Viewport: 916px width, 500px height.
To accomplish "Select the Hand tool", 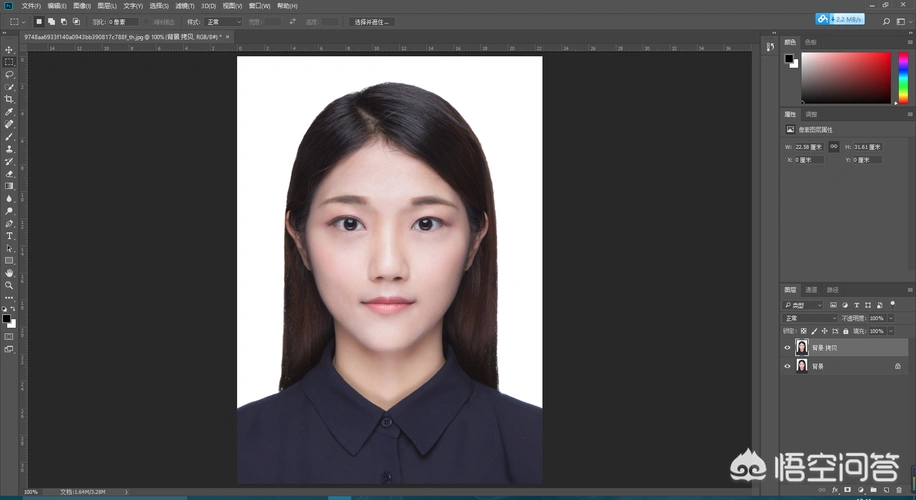I will 9,272.
